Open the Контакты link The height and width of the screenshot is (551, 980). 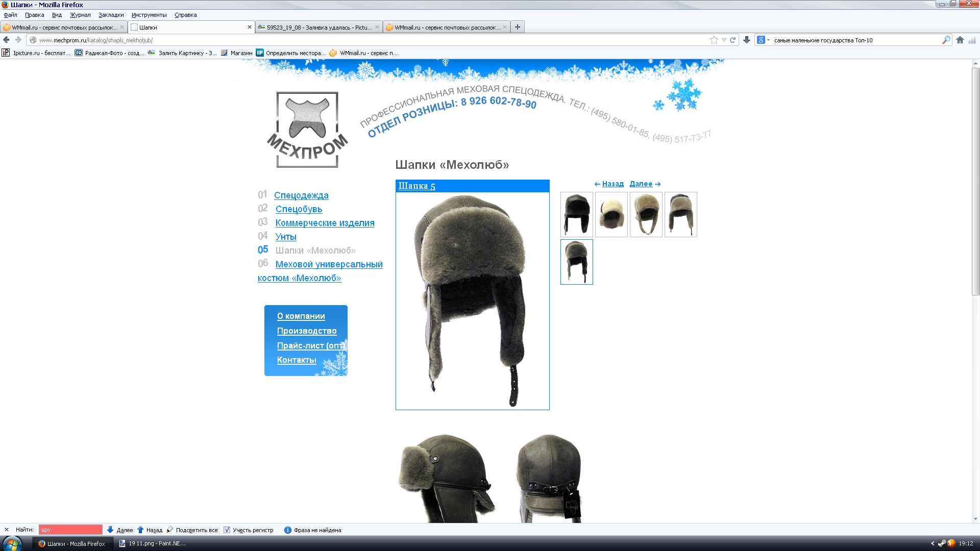[x=297, y=360]
